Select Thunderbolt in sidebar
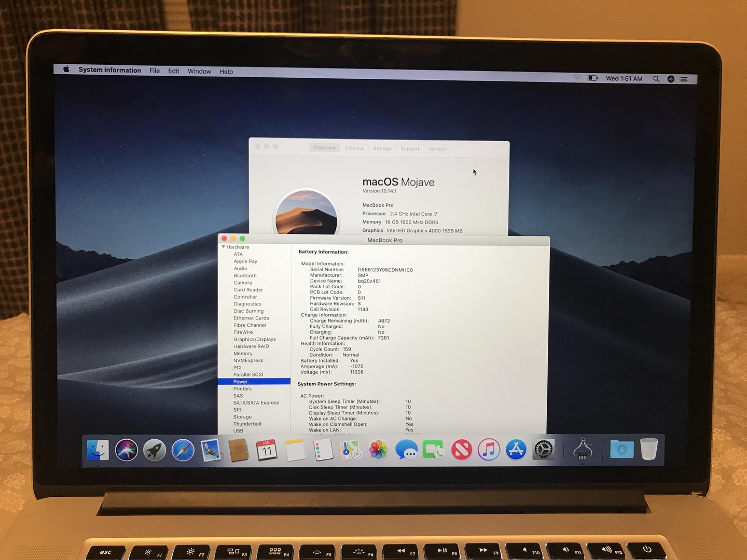This screenshot has width=747, height=560. click(x=247, y=424)
